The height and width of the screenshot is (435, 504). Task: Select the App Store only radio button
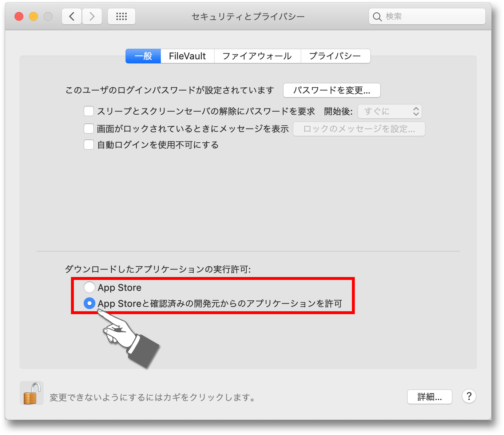point(90,287)
